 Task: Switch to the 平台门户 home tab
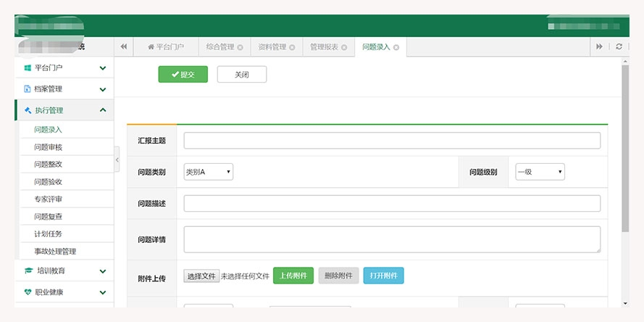[166, 47]
